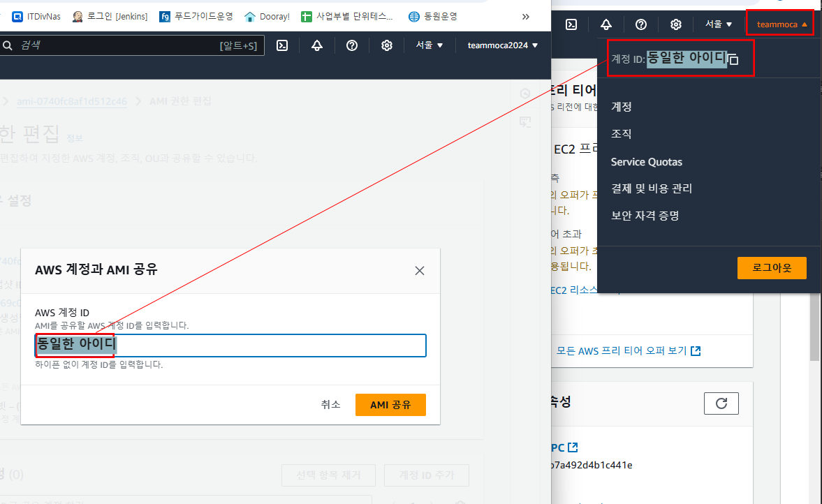Click the refresh icon button in right window
Image resolution: width=822 pixels, height=504 pixels.
[x=721, y=403]
